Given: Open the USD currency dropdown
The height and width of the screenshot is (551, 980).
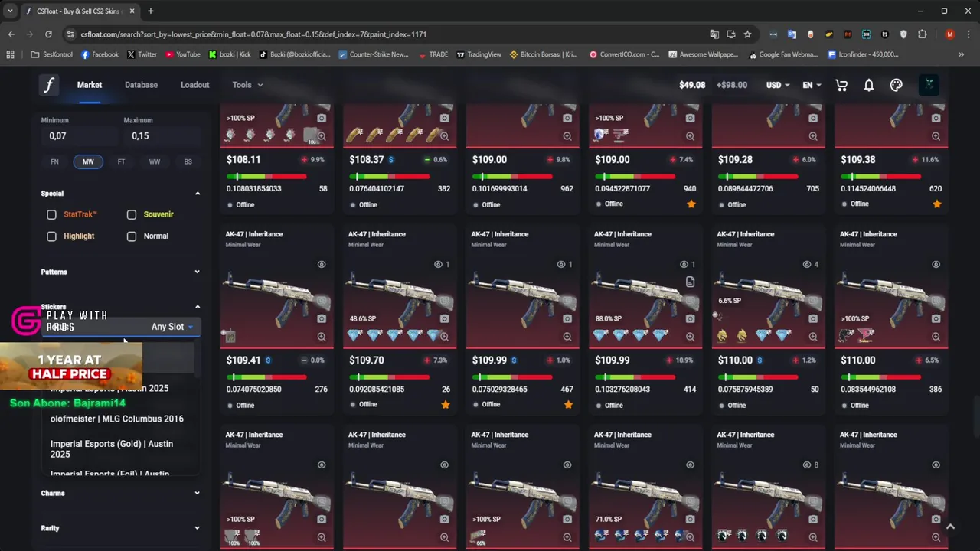Looking at the screenshot, I should point(778,85).
